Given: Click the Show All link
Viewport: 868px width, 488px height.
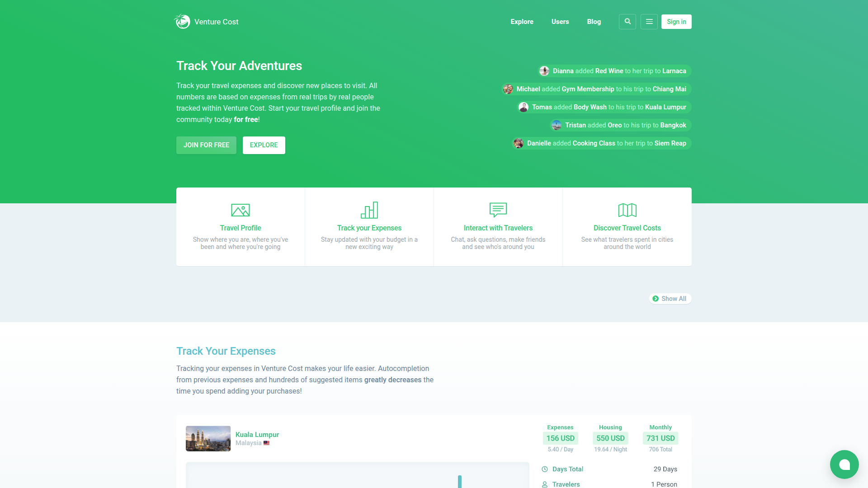Looking at the screenshot, I should click(x=670, y=299).
